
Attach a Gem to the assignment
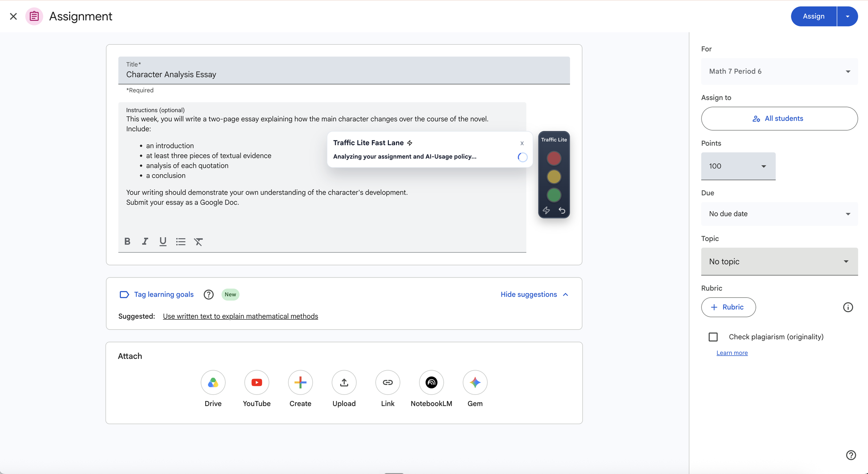(x=475, y=382)
